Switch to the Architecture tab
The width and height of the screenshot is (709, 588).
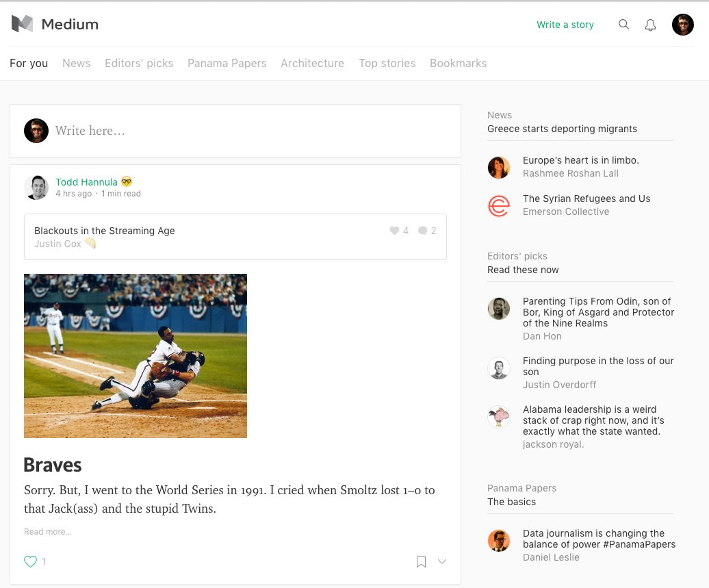pos(313,64)
